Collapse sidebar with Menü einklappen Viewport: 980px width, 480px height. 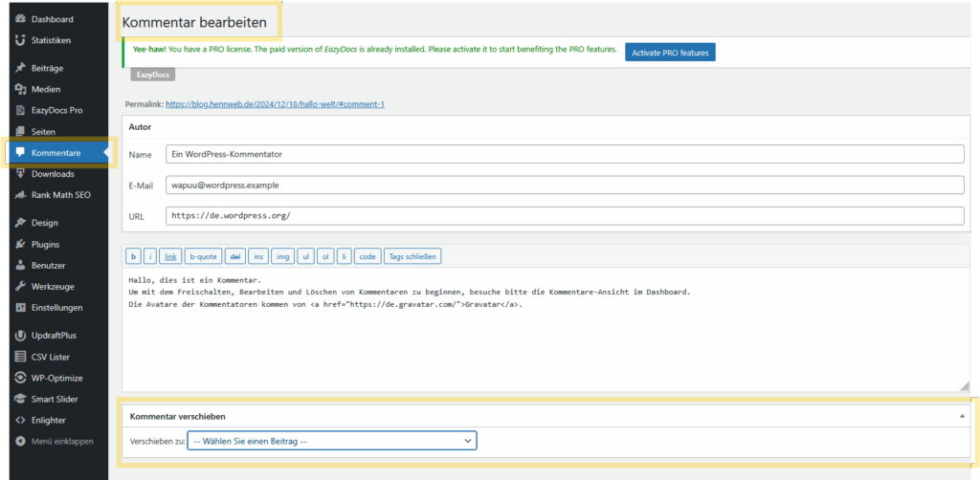coord(61,441)
